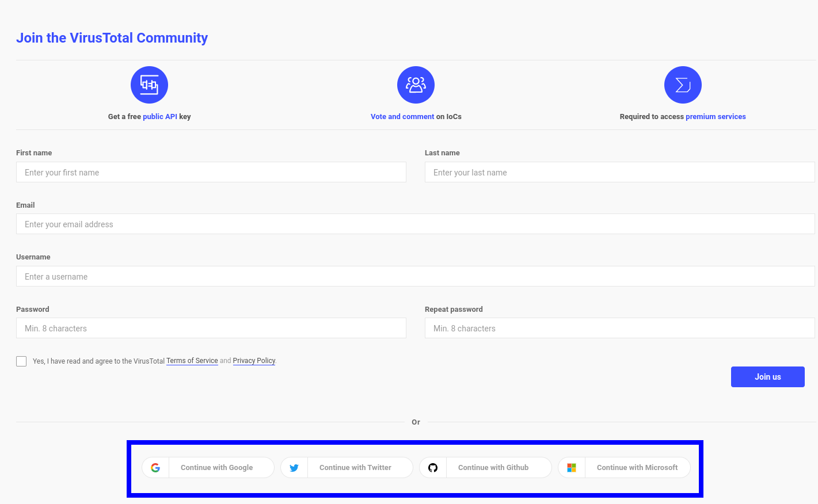Image resolution: width=818 pixels, height=504 pixels.
Task: Click the community vote and comment icon
Action: [x=416, y=85]
